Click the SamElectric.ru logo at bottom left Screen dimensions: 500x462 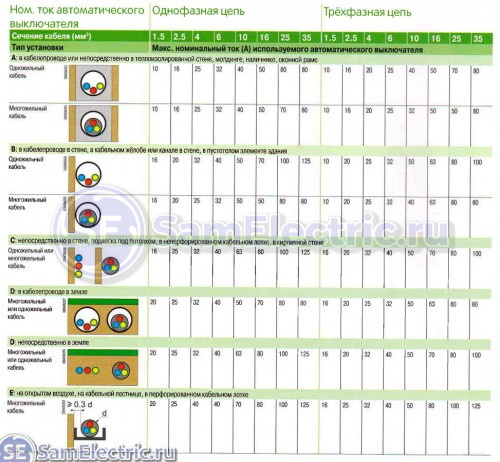point(87,452)
